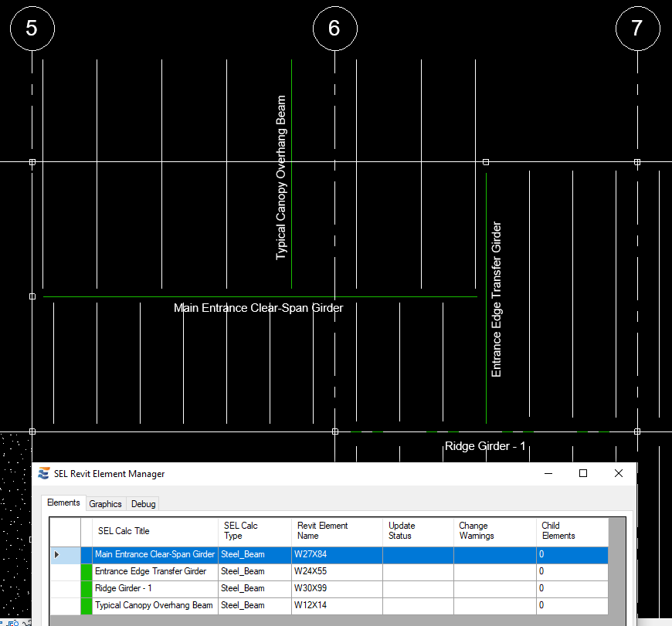
Task: Click green swatch beside Entrance Edge Transfer Girder row
Action: pos(87,572)
